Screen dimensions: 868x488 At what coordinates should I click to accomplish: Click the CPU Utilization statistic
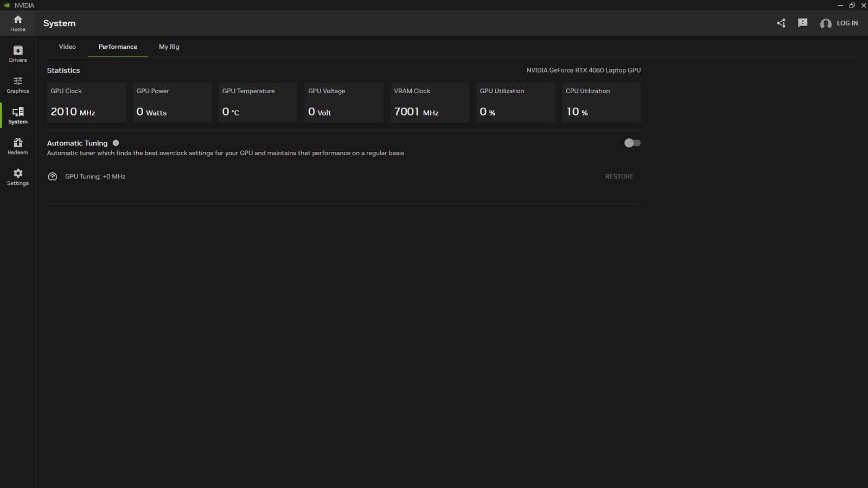coord(601,102)
